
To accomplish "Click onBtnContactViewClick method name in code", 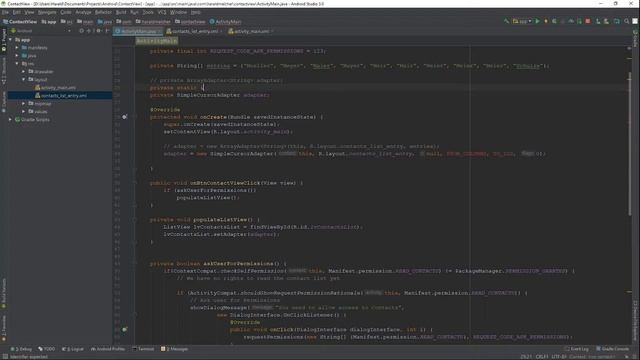I will (x=225, y=183).
